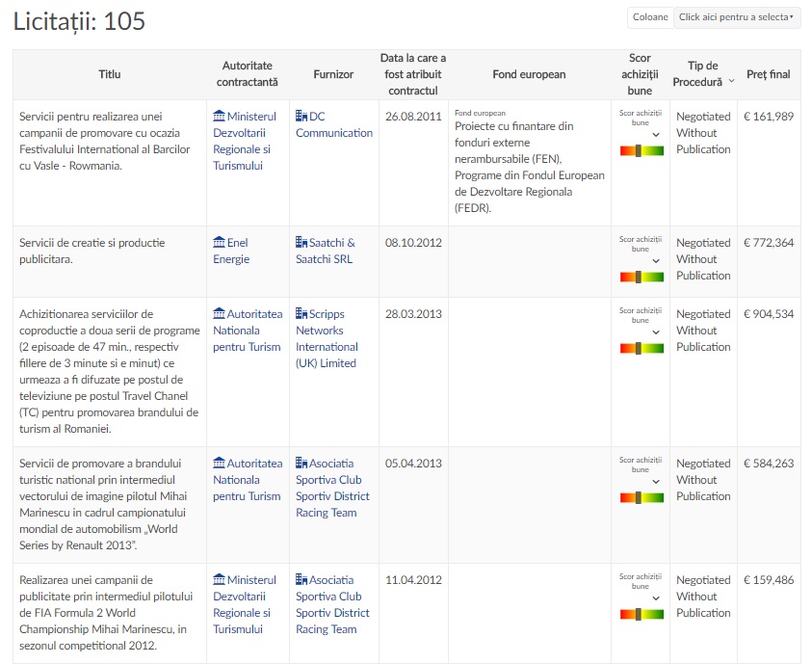Click the Furnizor column header
This screenshot has width=812, height=664.
pos(333,74)
